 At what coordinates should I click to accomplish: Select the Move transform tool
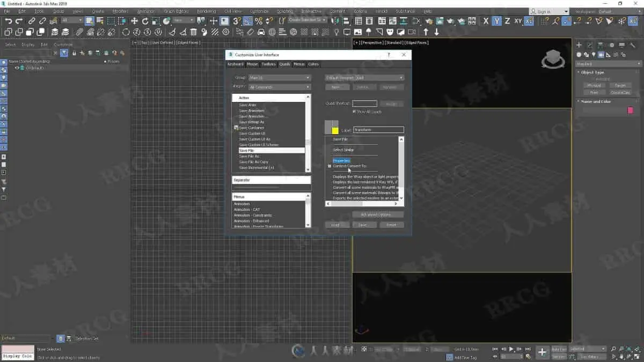tap(134, 21)
